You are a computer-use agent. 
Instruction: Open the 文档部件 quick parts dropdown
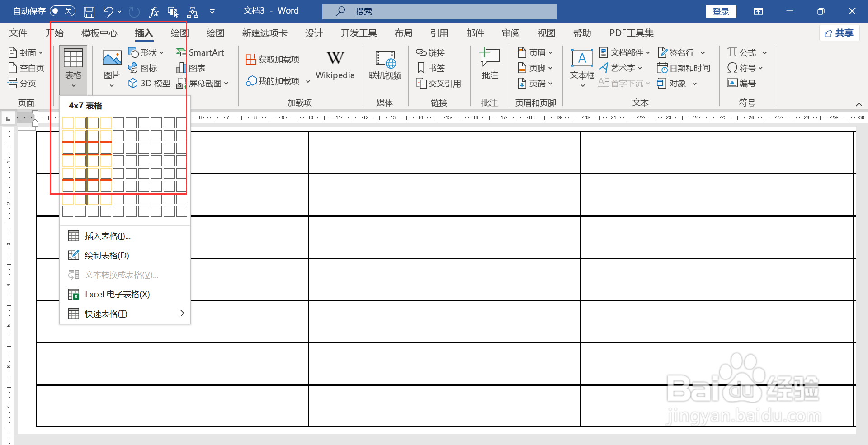[625, 53]
